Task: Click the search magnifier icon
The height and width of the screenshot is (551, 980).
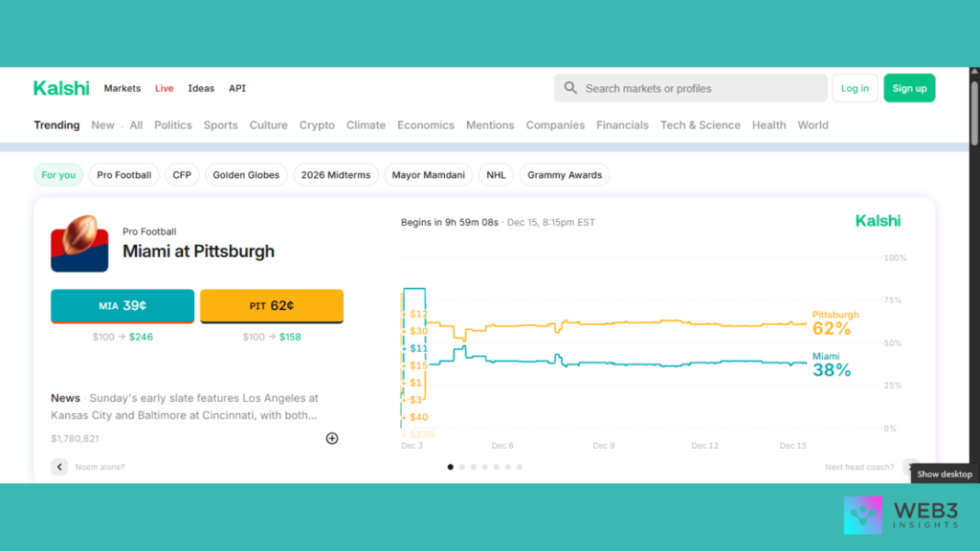Action: click(x=570, y=88)
